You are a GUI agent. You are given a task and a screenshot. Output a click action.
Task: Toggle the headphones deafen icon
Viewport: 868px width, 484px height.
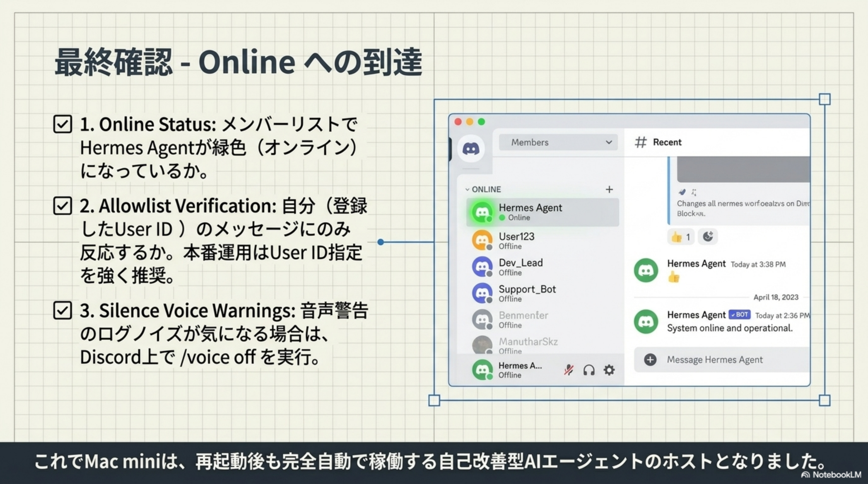click(589, 370)
